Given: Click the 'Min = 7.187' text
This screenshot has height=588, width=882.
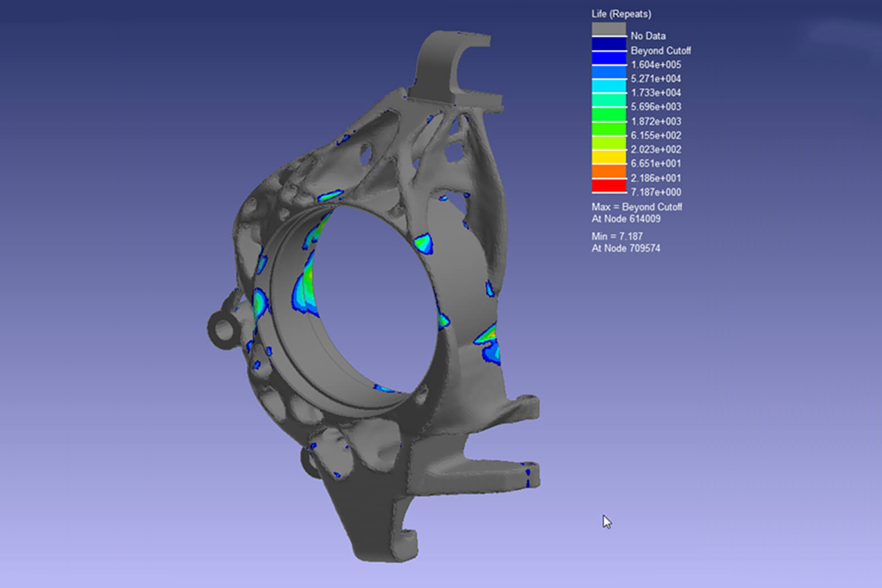Looking at the screenshot, I should tap(616, 236).
